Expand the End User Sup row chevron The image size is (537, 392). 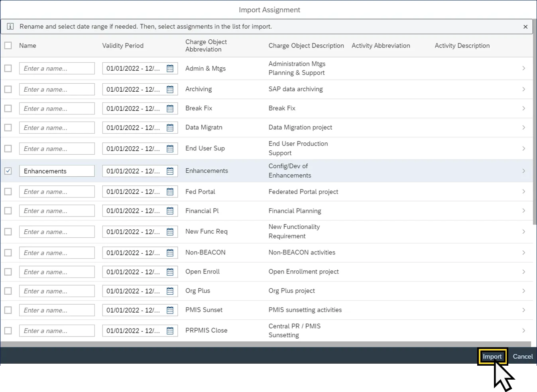pos(523,149)
